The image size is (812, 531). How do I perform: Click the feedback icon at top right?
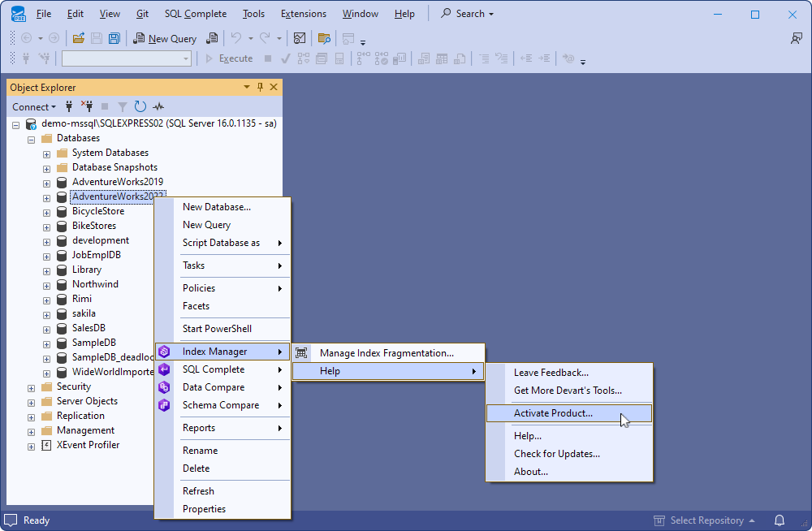coord(797,38)
